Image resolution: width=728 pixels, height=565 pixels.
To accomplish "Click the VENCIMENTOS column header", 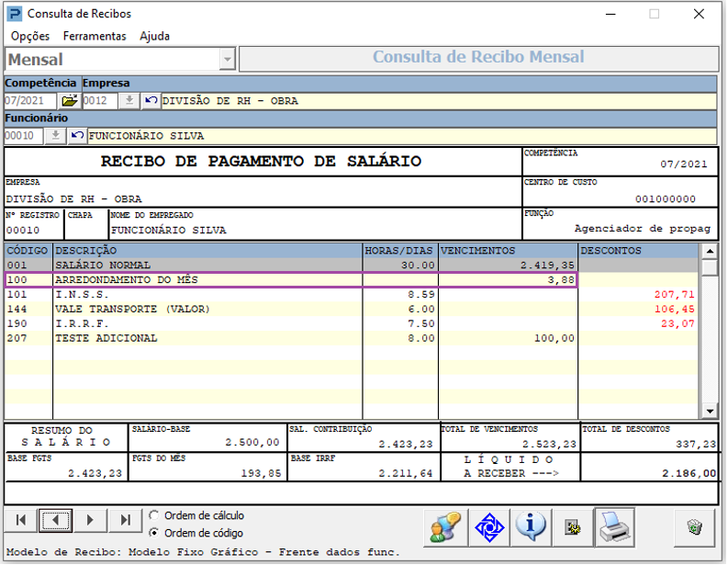I will click(x=508, y=251).
